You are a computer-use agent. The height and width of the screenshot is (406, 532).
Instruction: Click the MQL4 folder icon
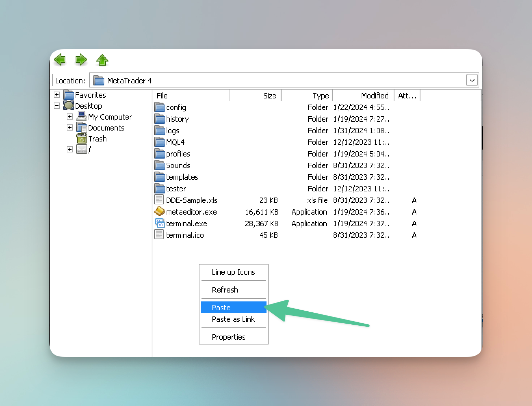click(160, 142)
